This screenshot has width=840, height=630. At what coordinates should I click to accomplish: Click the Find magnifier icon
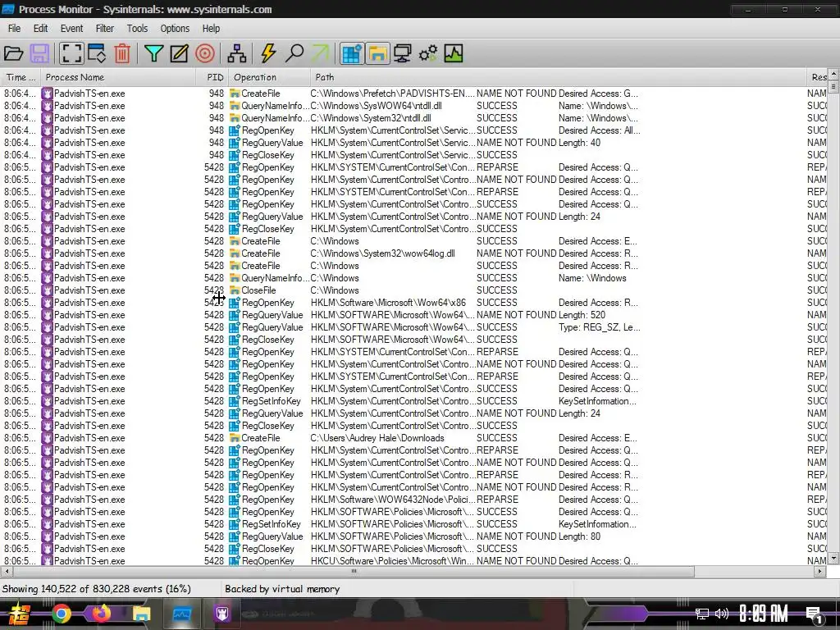294,53
